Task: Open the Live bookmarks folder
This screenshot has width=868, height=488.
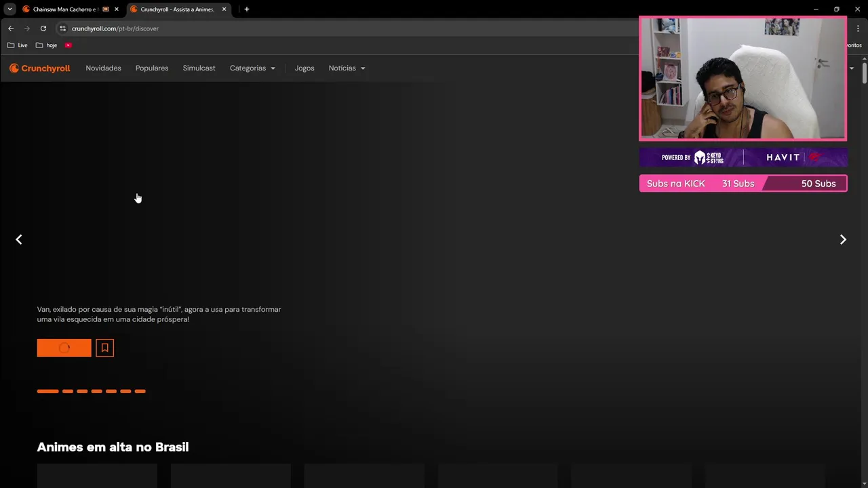Action: [18, 45]
